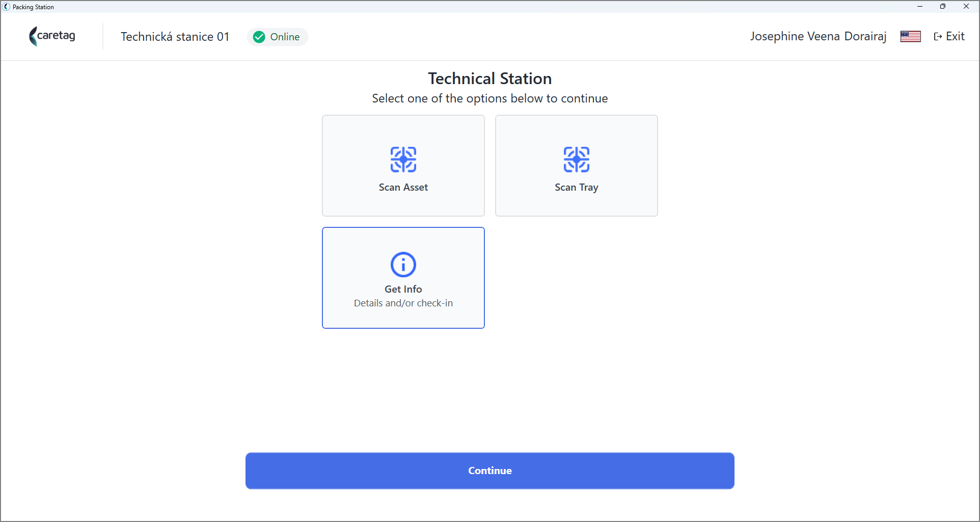Screen dimensions: 980x522
Task: Click 'Details and/or check-in' subtitle
Action: 403,303
